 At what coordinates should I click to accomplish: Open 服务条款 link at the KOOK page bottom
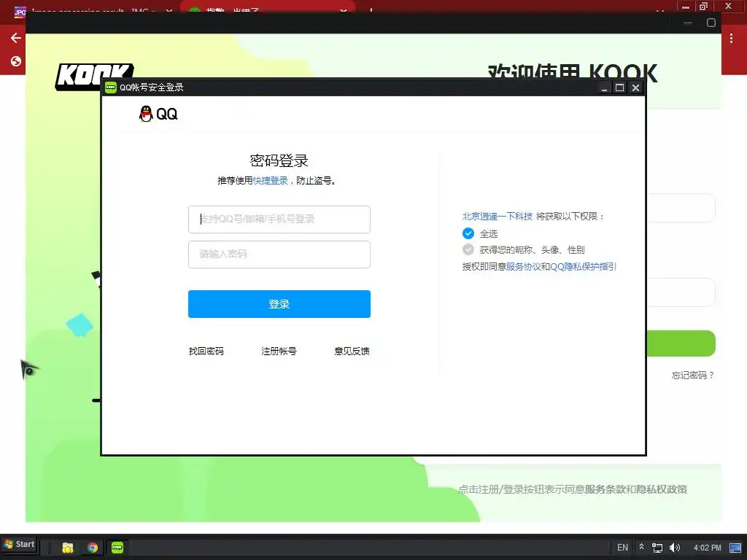[605, 489]
